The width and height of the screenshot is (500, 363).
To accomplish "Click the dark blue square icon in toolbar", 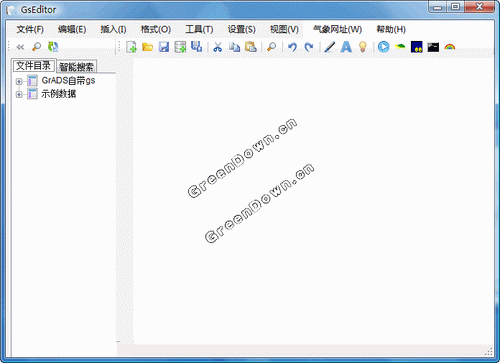I will coord(417,47).
